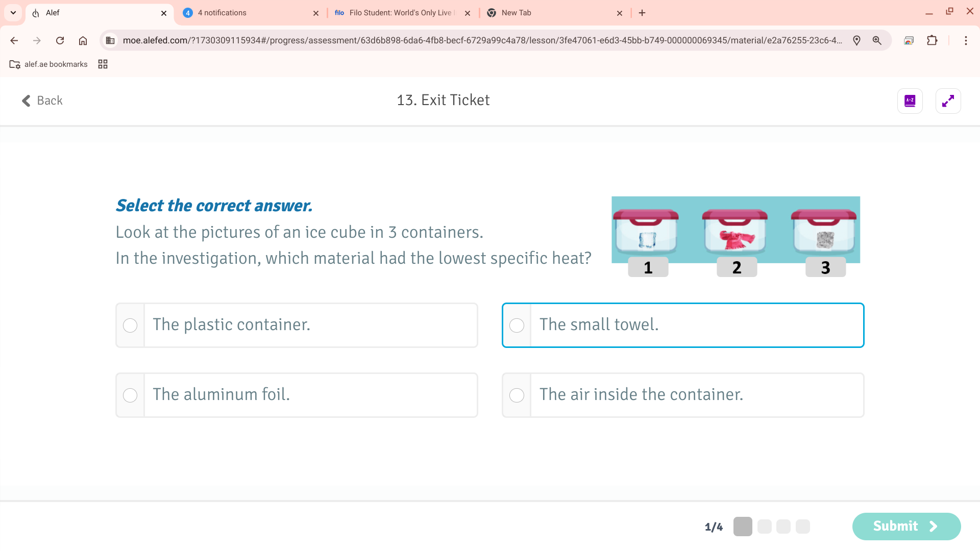The height and width of the screenshot is (551, 980).
Task: Open the alef.ae bookmarks folder
Action: coord(48,64)
